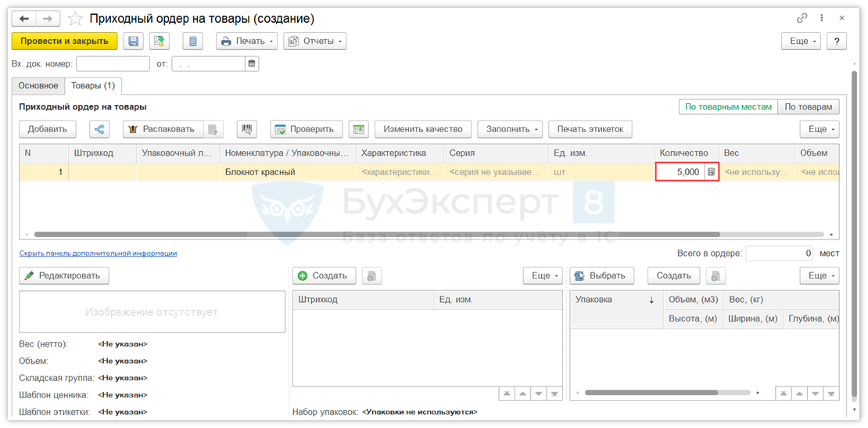Click the barcode scanner icon
The image size is (868, 428).
tap(247, 129)
